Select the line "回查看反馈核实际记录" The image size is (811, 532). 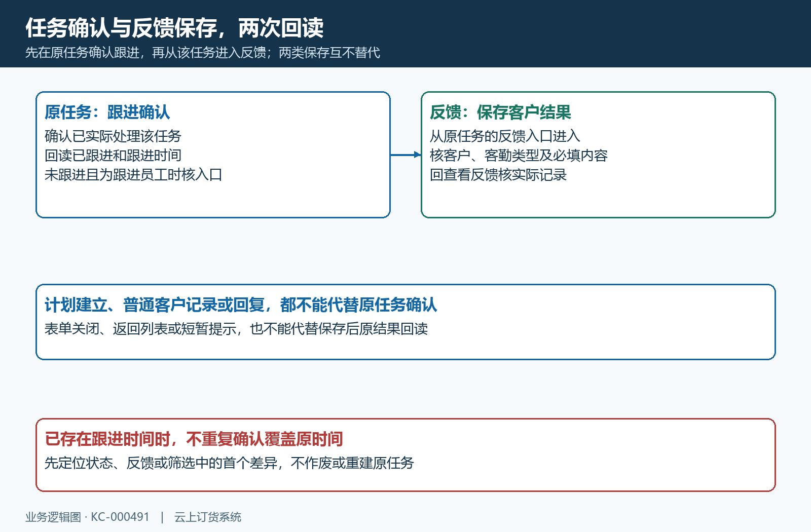(498, 174)
